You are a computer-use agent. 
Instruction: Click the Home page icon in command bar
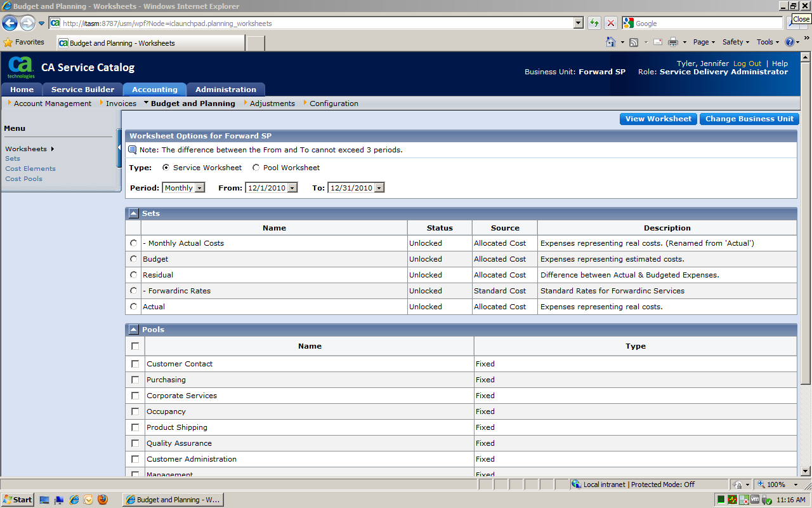[x=610, y=42]
